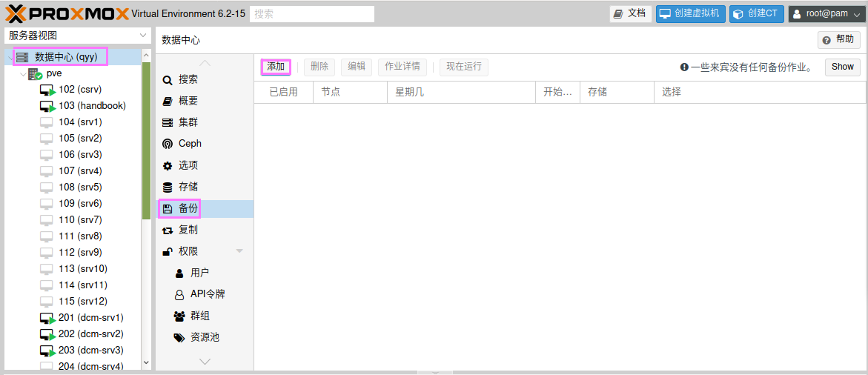
Task: Select 113 (srv10) in the tree
Action: click(83, 269)
